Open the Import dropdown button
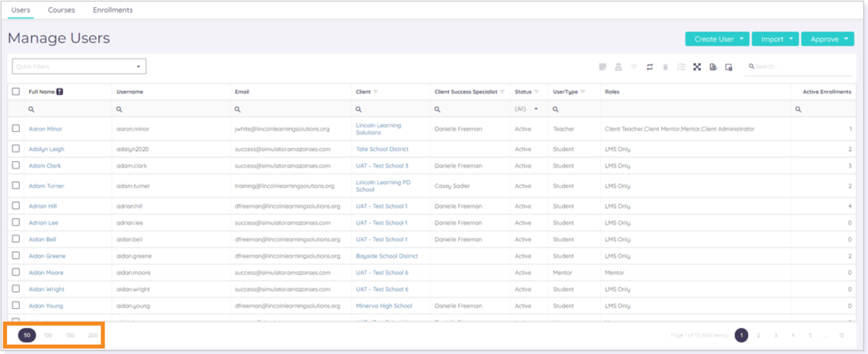 click(775, 39)
